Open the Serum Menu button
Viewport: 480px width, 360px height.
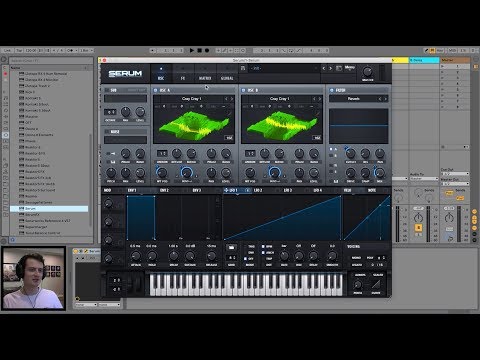[x=349, y=68]
